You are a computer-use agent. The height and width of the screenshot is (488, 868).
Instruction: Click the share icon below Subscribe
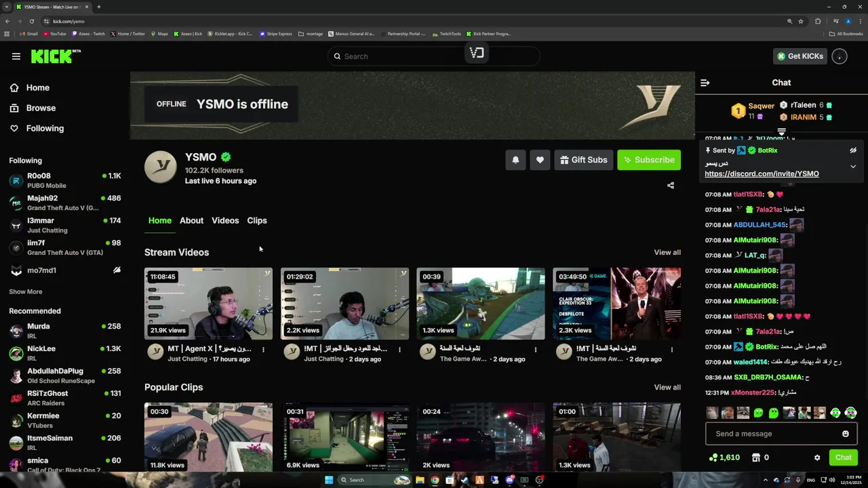click(x=671, y=185)
